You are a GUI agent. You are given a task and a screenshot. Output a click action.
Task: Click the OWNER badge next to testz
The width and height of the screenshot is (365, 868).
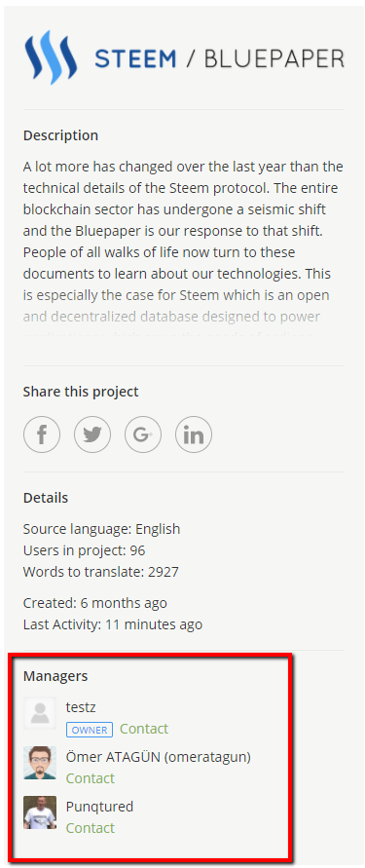[x=90, y=730]
